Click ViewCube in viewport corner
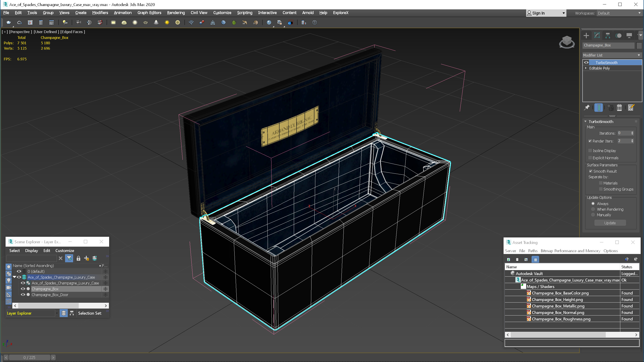Viewport: 644px width, 362px height. pos(566,42)
